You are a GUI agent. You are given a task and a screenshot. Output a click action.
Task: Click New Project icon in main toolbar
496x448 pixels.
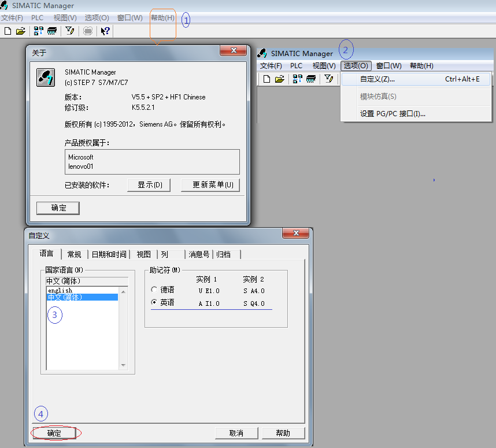(x=8, y=31)
